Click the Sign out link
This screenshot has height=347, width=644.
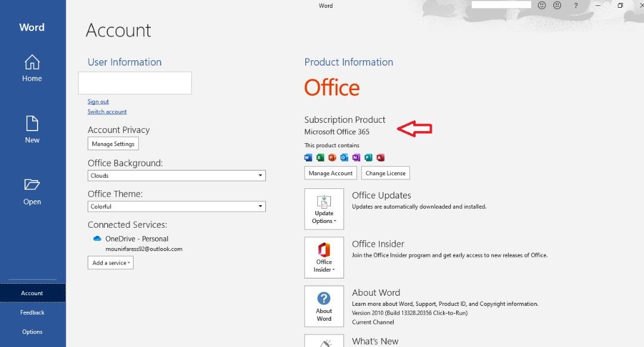coord(98,101)
